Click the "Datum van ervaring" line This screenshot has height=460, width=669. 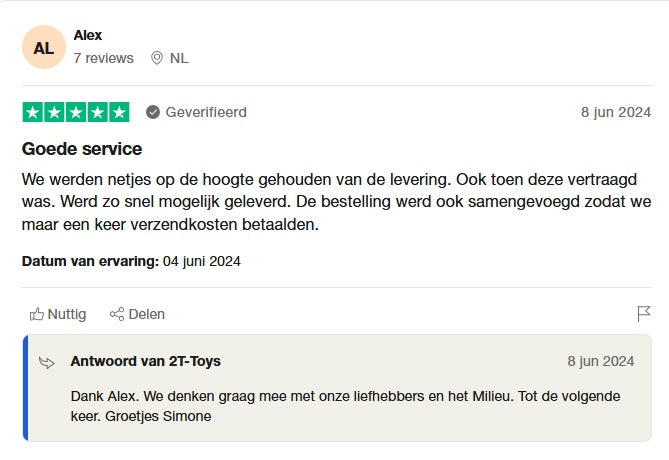131,261
